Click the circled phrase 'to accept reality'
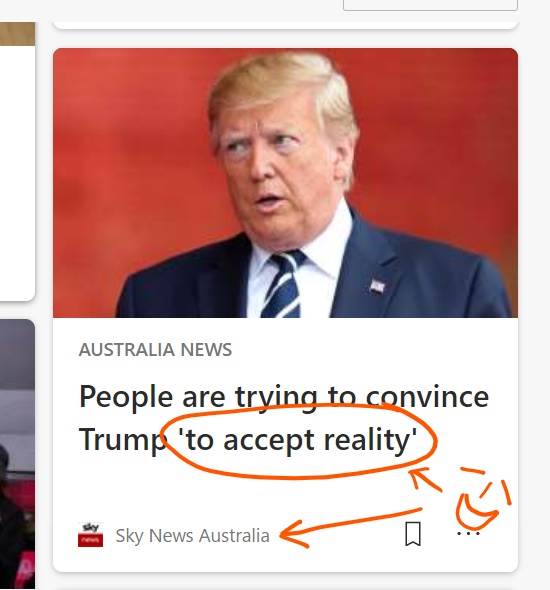Viewport: 550px width, 590px height. (298, 440)
